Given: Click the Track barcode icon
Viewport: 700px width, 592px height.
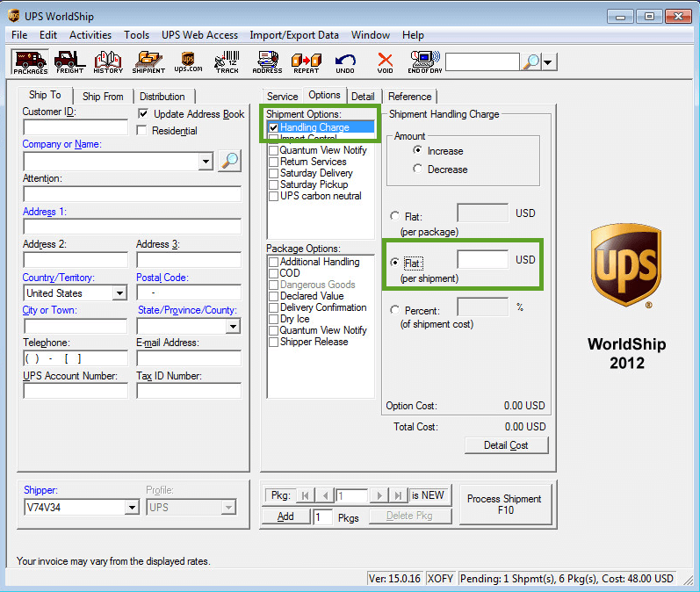Looking at the screenshot, I should (227, 62).
